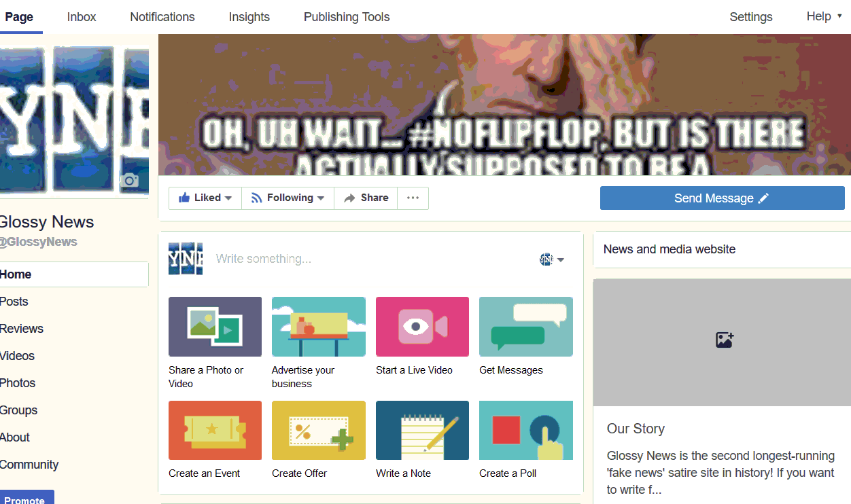
Task: Select Home in the sidebar
Action: 74,274
